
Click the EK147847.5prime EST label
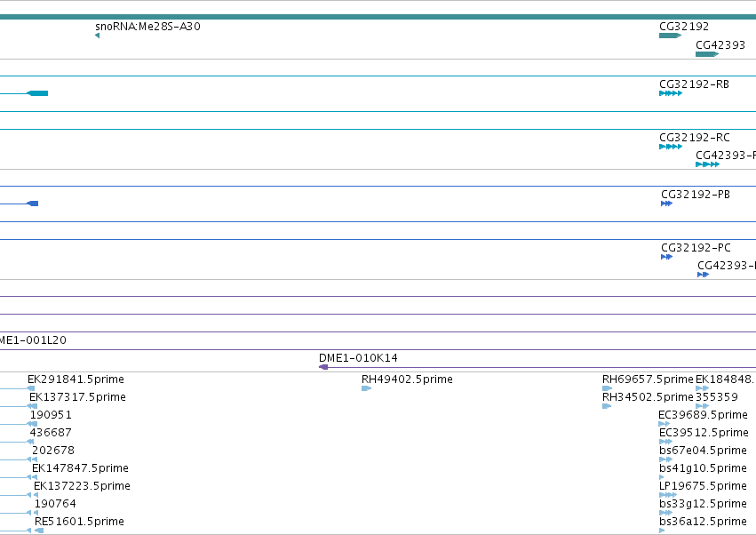pyautogui.click(x=80, y=468)
